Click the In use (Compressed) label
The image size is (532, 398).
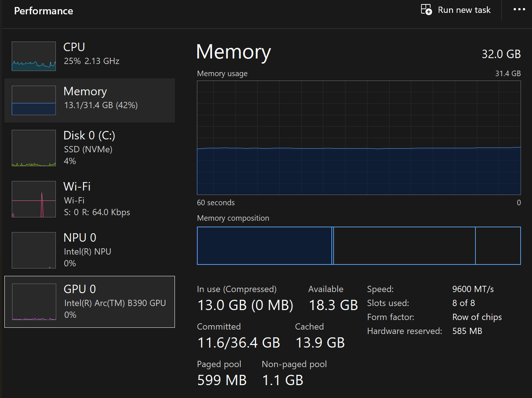(237, 289)
